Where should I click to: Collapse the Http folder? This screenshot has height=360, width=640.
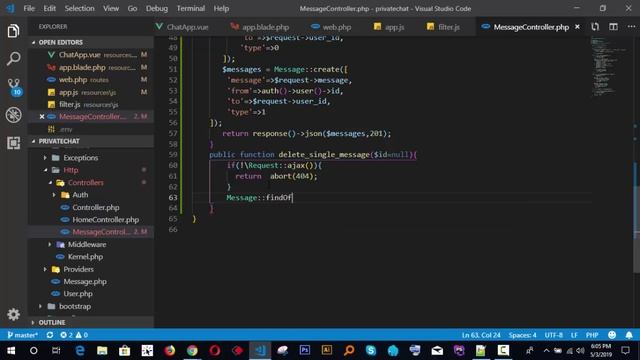click(x=71, y=170)
